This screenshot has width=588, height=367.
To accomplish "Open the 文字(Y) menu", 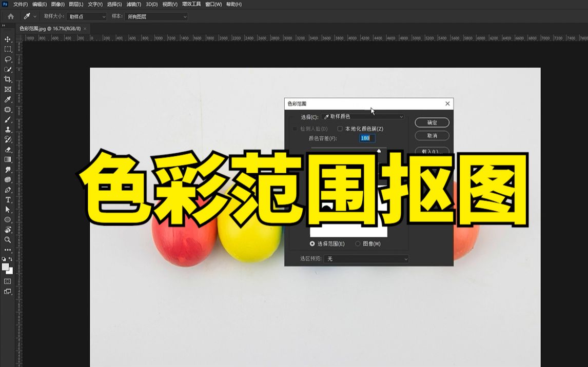I will point(95,5).
